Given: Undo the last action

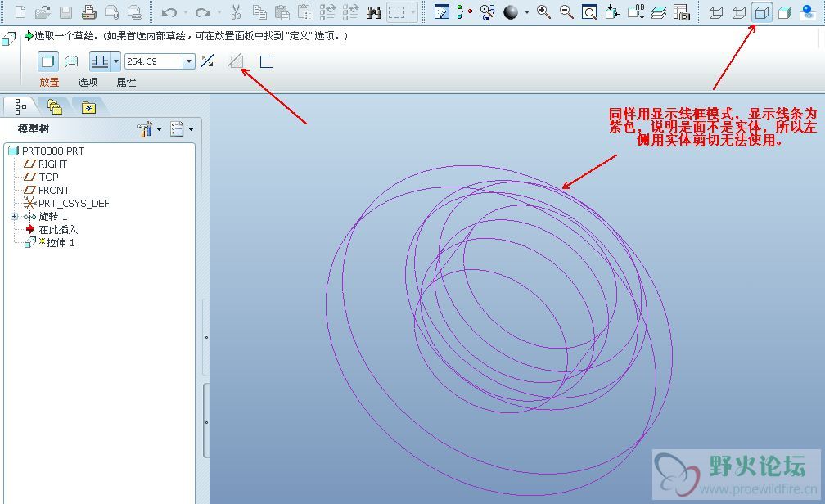Looking at the screenshot, I should [169, 11].
